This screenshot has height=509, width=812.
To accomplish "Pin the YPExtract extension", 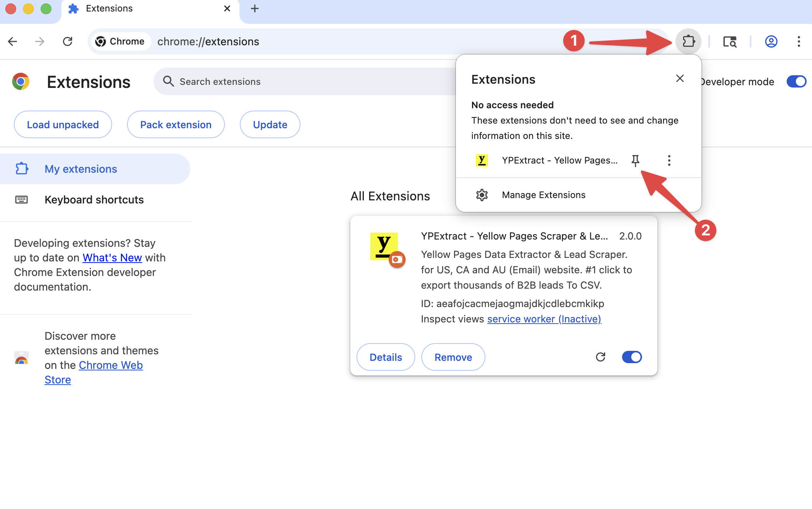I will point(635,160).
